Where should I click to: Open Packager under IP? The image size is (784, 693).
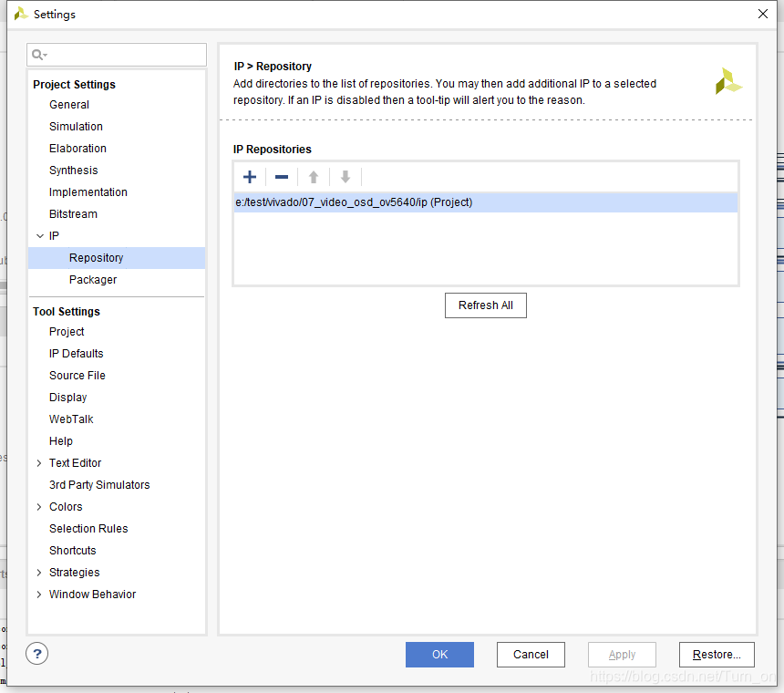(x=93, y=280)
